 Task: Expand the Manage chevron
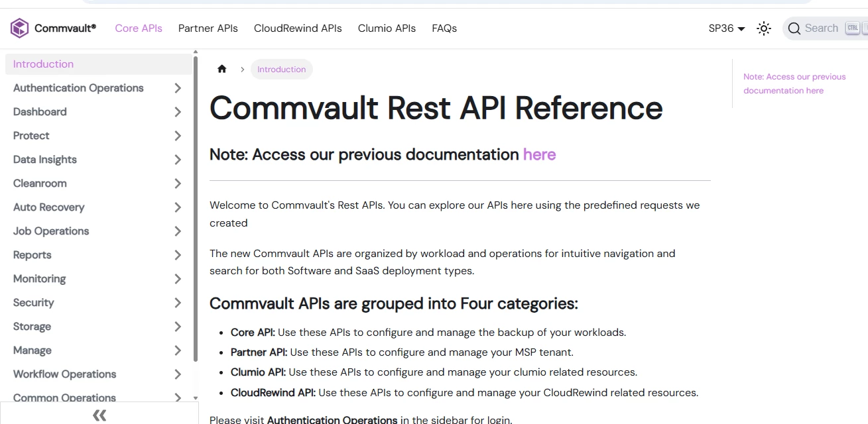click(x=177, y=350)
